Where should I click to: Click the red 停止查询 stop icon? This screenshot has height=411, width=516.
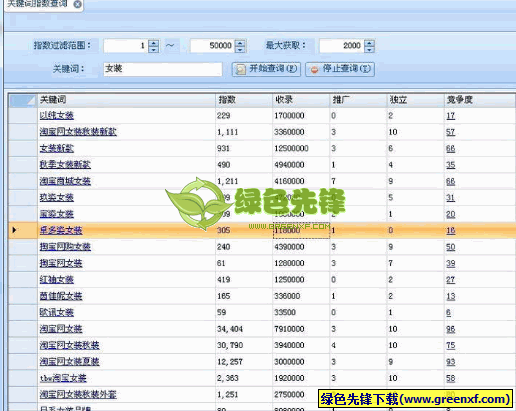pyautogui.click(x=314, y=70)
